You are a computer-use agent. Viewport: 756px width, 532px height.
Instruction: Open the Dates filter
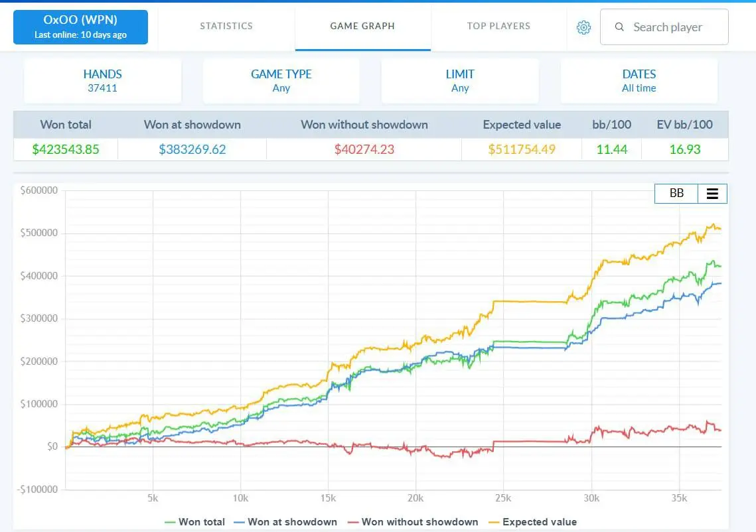pyautogui.click(x=639, y=80)
